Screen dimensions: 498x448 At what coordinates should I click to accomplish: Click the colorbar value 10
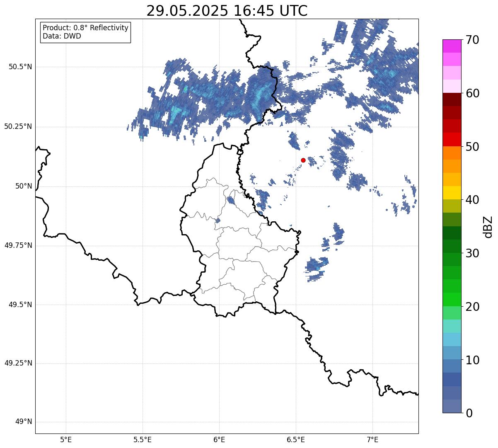pyautogui.click(x=472, y=360)
